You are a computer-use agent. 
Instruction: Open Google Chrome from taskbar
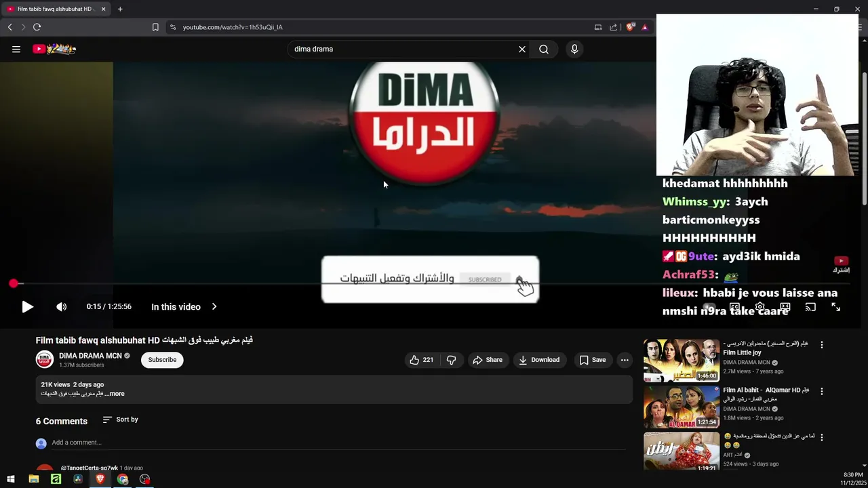[x=123, y=479]
